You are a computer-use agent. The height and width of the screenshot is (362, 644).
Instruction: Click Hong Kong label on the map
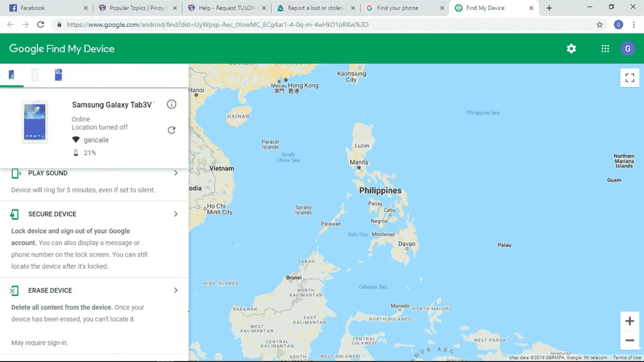[x=303, y=85]
